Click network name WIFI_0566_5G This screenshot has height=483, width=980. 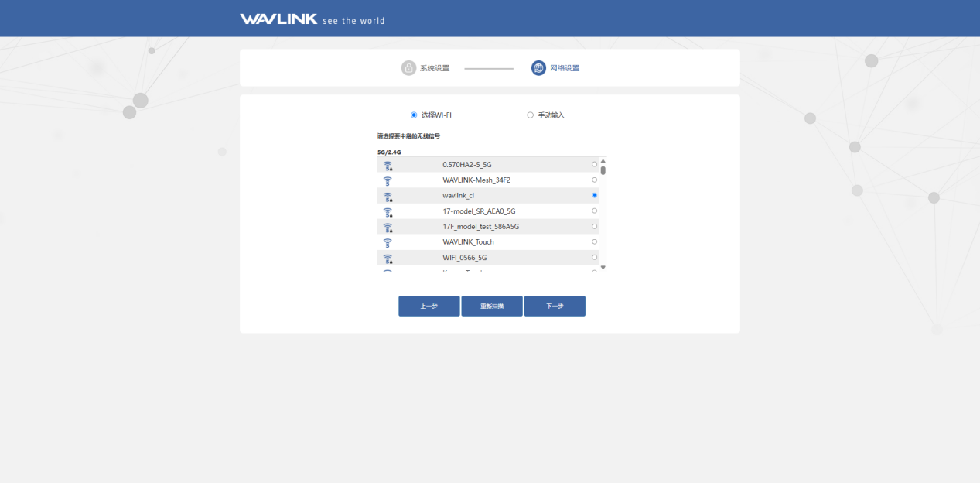pyautogui.click(x=465, y=258)
